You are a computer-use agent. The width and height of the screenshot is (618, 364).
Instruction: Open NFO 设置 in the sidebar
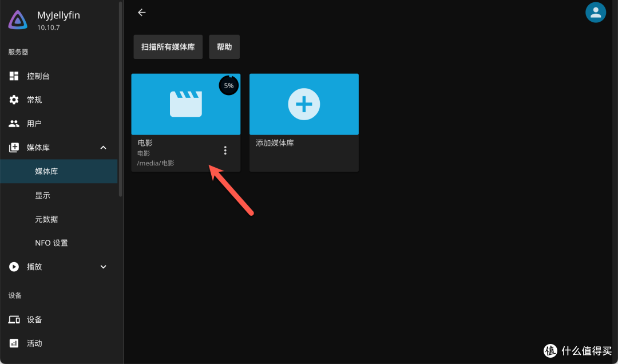point(59,243)
